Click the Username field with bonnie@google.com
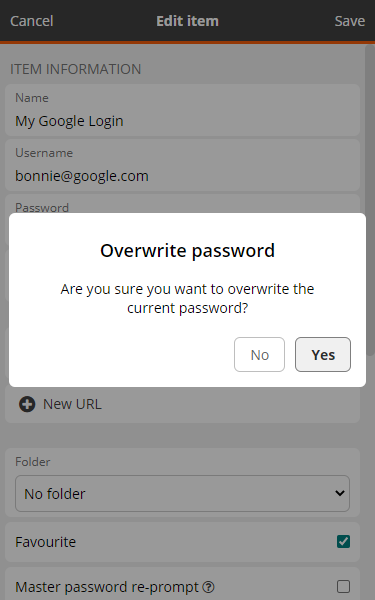Viewport: 375px width, 600px height. pyautogui.click(x=182, y=165)
